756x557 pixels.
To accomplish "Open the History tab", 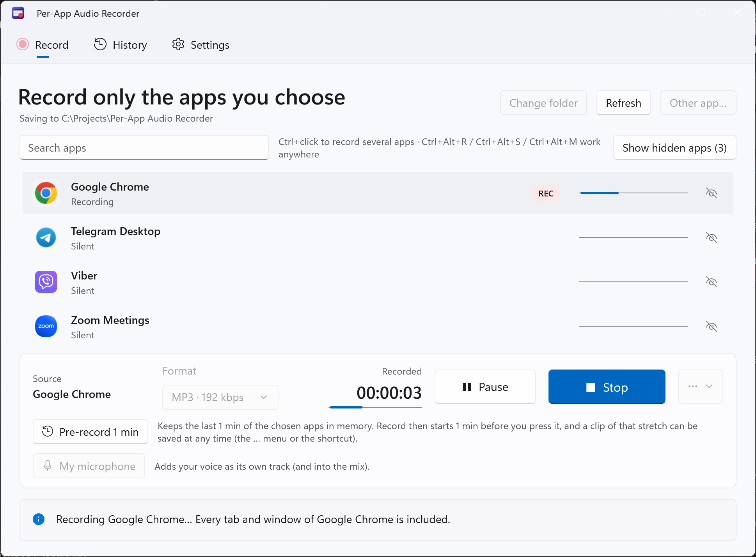I will 121,45.
